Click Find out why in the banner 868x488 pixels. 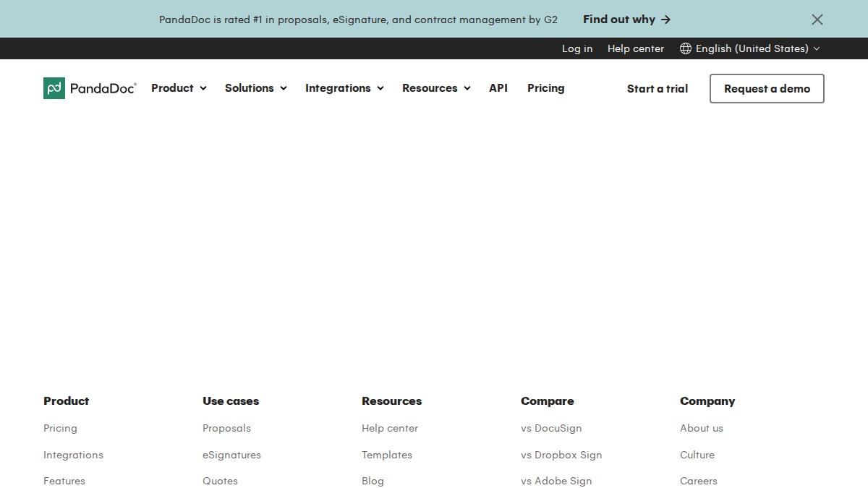627,20
